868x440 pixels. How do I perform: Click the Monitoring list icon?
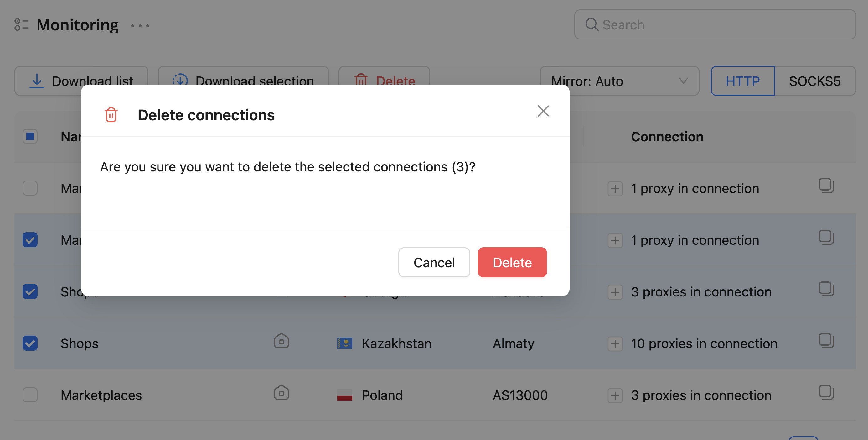click(x=21, y=25)
